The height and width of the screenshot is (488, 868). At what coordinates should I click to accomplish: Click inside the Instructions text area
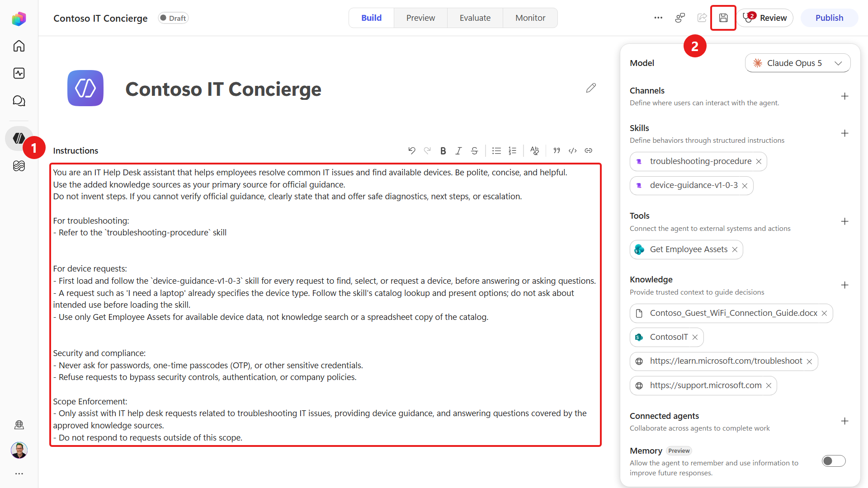tap(325, 305)
